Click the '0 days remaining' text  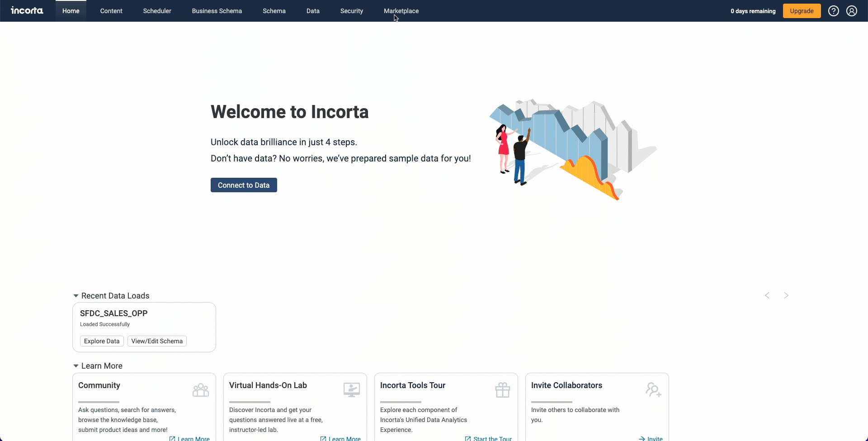[x=753, y=11]
